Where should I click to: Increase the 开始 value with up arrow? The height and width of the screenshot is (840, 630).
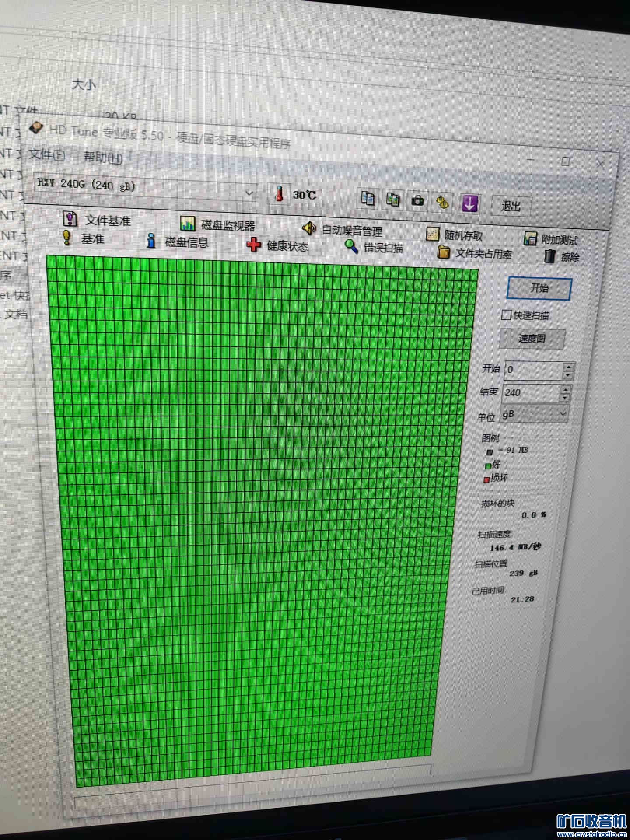(568, 367)
